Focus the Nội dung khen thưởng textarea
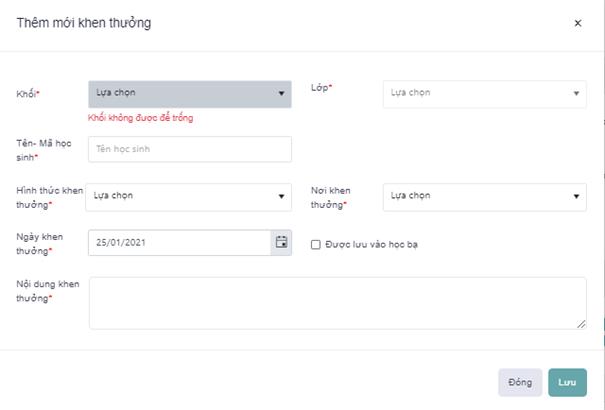 (337, 303)
